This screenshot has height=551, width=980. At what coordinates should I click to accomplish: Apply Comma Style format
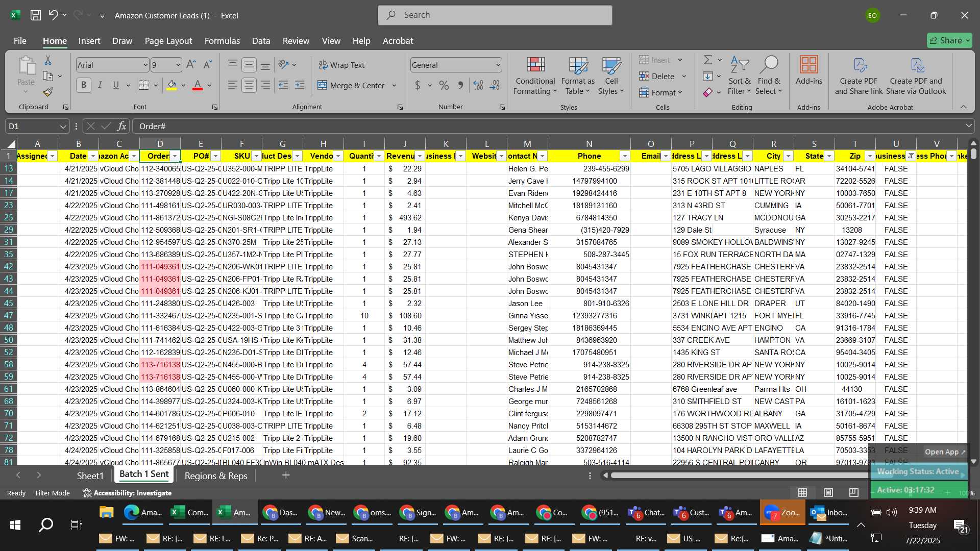(460, 85)
